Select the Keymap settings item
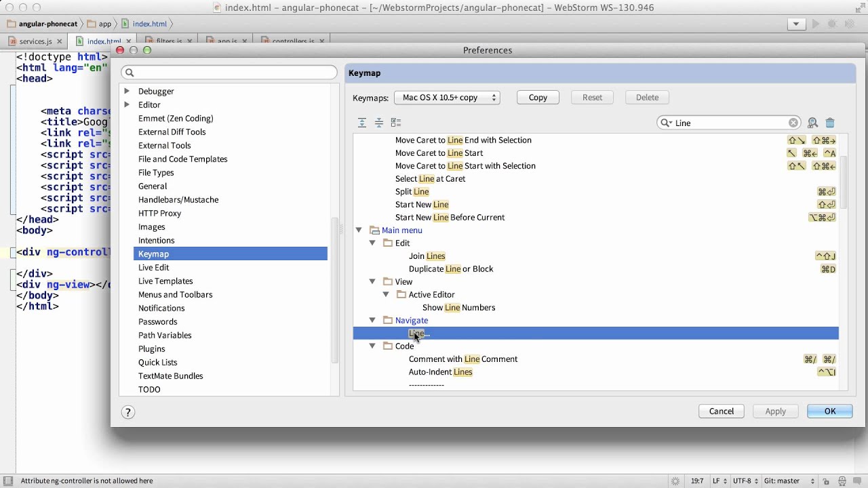 pos(230,254)
